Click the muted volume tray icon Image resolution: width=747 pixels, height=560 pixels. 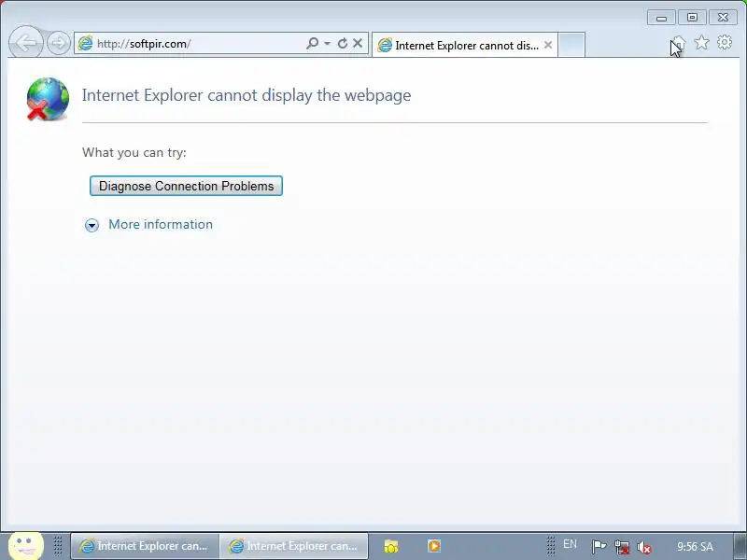pos(644,548)
